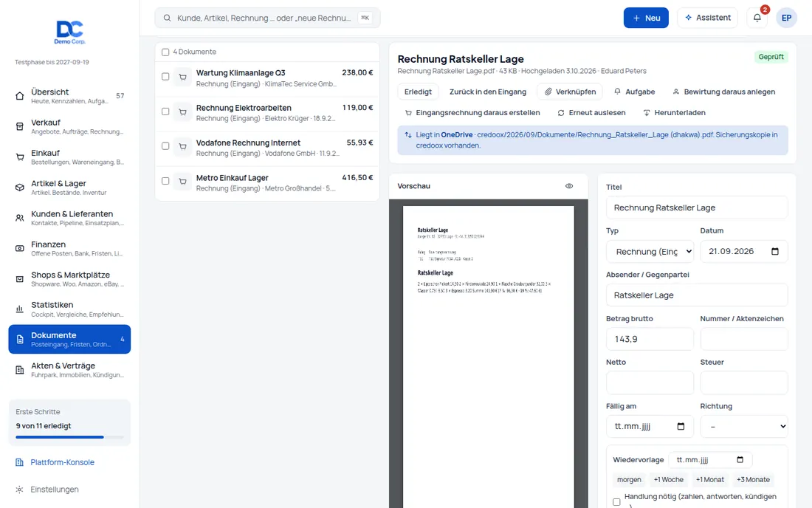Toggle the Vorschau eye visibility
This screenshot has width=812, height=508.
point(569,186)
